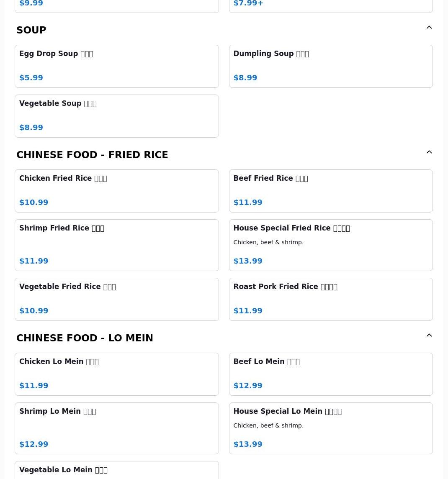
Task: Choose Roast Pork Fried Rice
Action: click(330, 299)
